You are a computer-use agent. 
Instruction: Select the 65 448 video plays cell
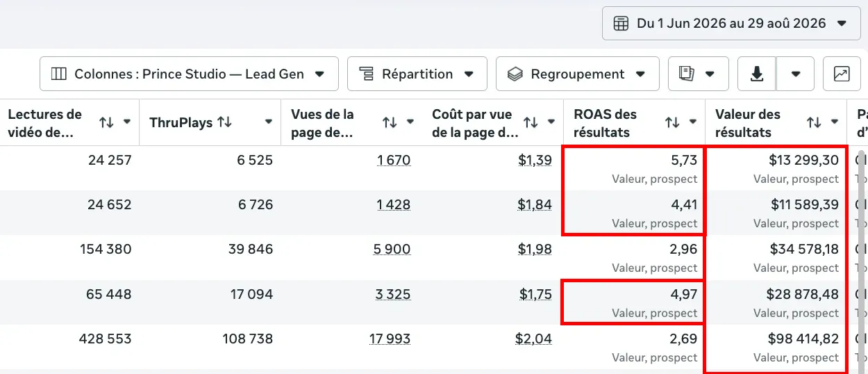pyautogui.click(x=109, y=295)
